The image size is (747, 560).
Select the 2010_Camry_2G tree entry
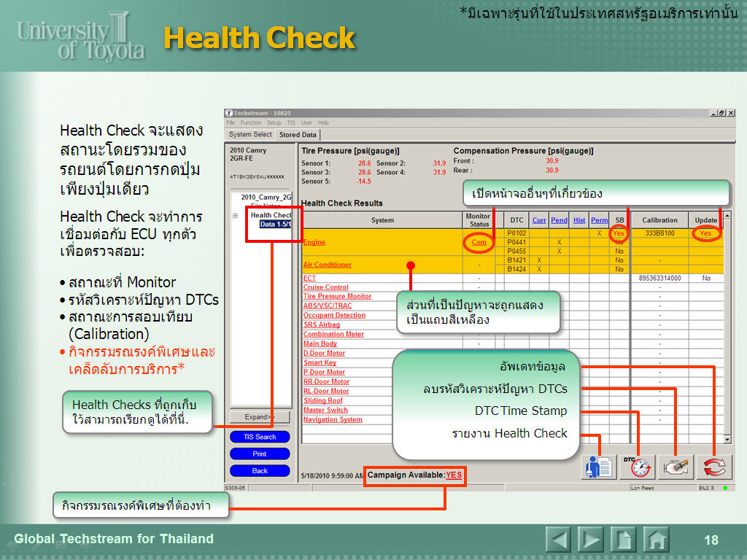[x=266, y=197]
